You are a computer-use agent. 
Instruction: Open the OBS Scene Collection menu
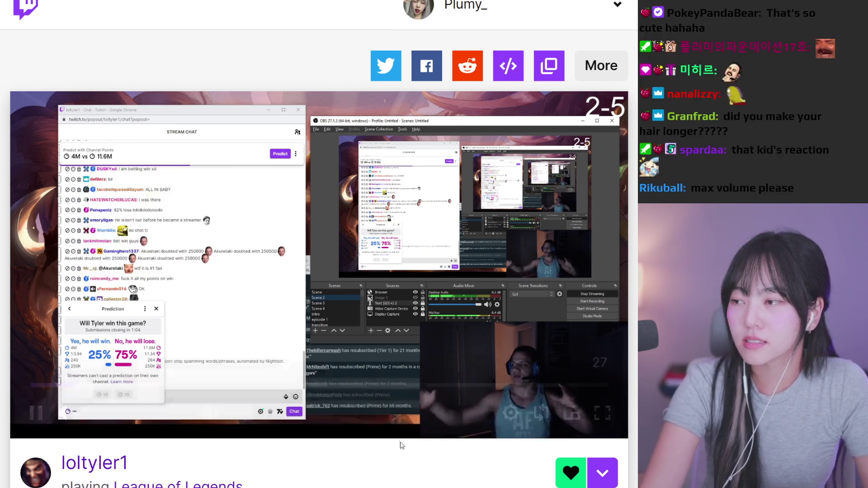click(x=379, y=130)
